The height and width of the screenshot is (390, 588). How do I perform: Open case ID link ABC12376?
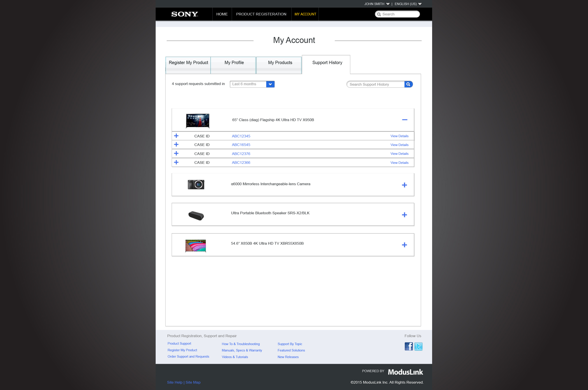point(241,154)
